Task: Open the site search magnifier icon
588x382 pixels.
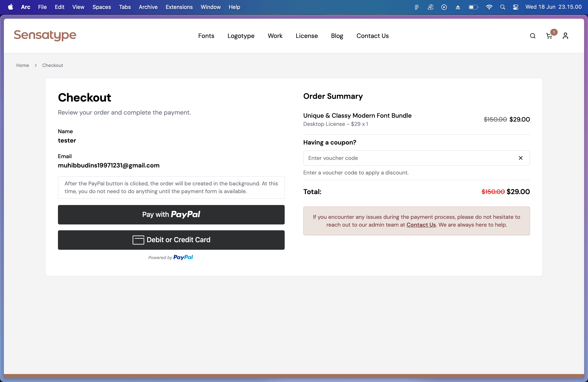Action: click(533, 36)
